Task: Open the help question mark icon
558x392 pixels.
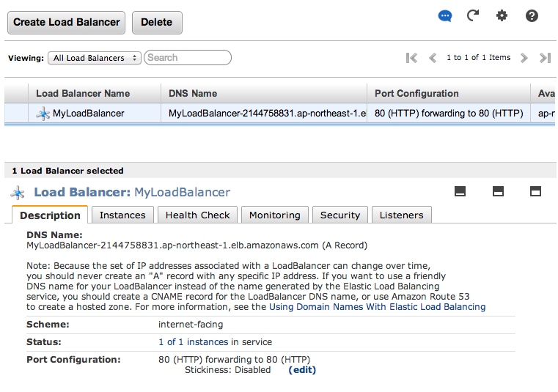Action: click(x=532, y=15)
